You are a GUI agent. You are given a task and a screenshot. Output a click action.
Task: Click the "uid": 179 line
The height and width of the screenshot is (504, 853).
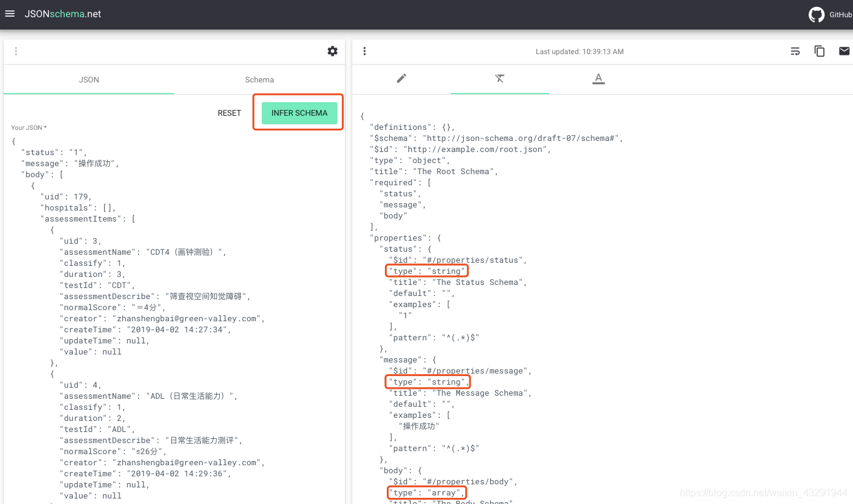(66, 197)
